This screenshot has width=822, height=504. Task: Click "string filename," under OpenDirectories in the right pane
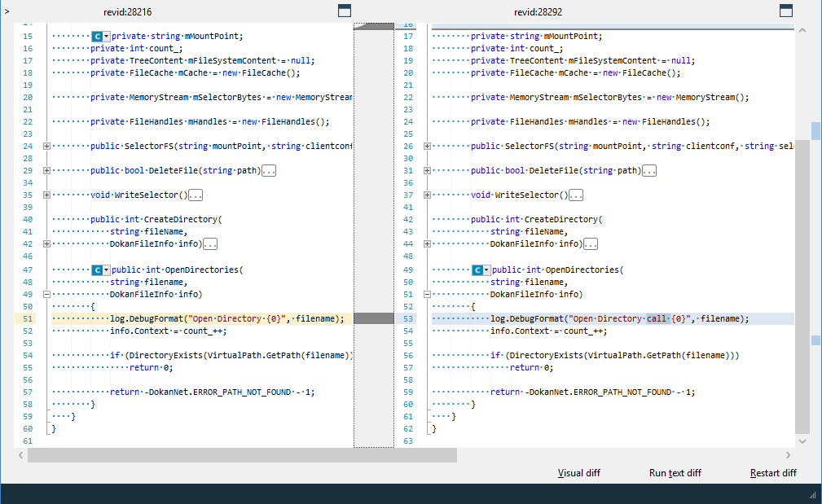point(530,283)
